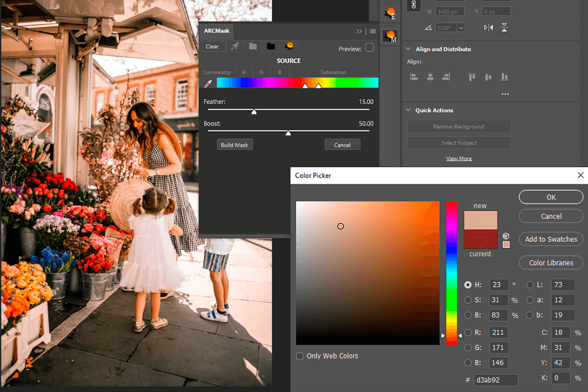This screenshot has width=588, height=392.
Task: Select the Lab 'a' radio button
Action: tap(529, 300)
